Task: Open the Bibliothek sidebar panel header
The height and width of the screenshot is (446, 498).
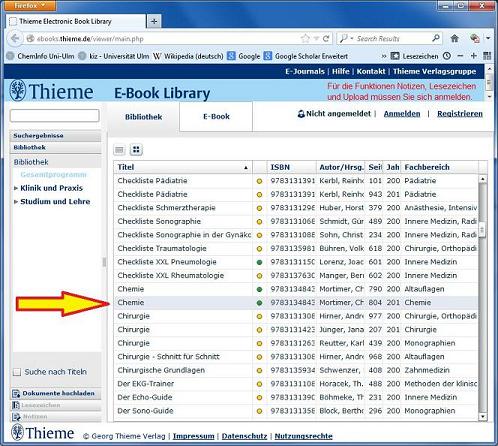Action: (55, 147)
